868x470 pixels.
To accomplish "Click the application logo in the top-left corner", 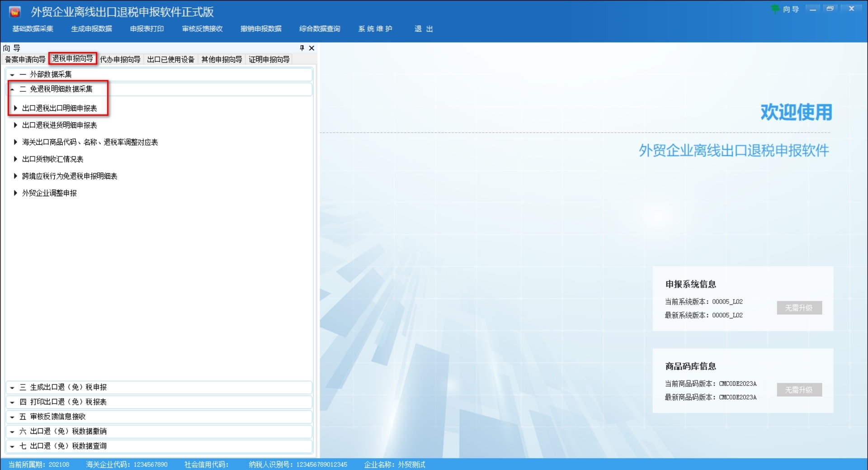I will [14, 11].
